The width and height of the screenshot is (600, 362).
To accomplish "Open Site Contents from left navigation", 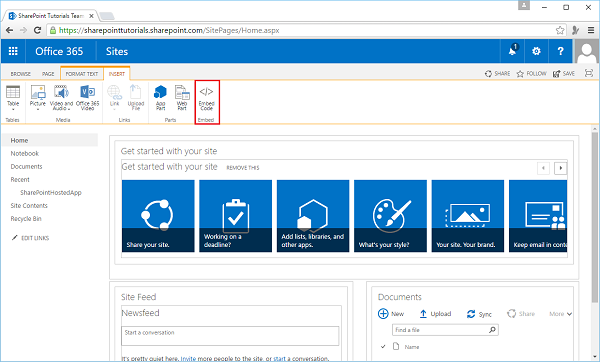I will (29, 205).
